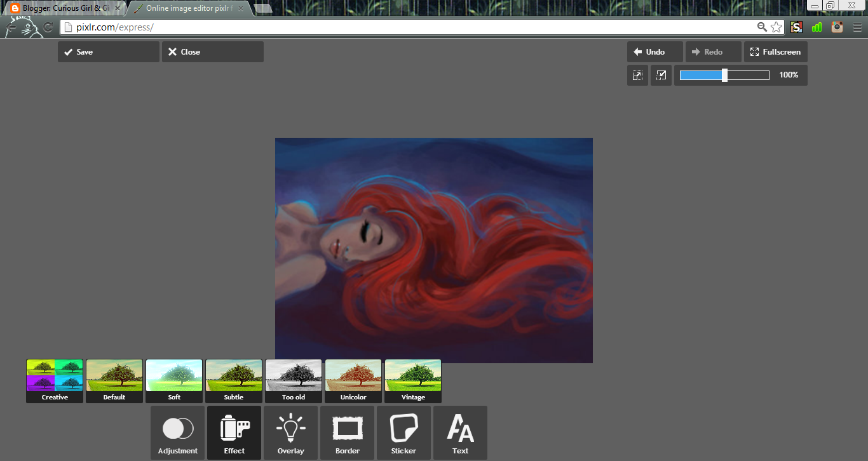Close the Blogger tab
The image size is (868, 461).
(x=118, y=8)
